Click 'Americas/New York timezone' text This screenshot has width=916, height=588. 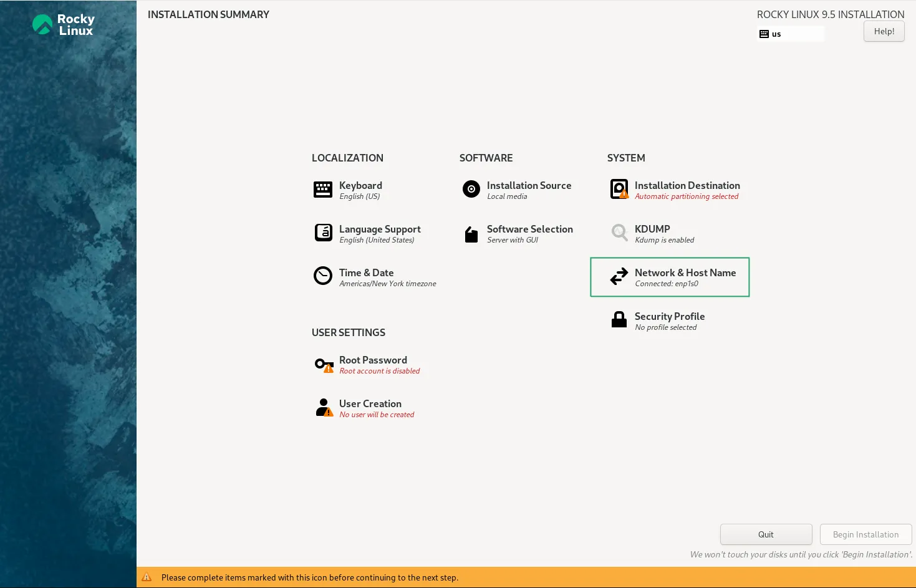pyautogui.click(x=388, y=284)
